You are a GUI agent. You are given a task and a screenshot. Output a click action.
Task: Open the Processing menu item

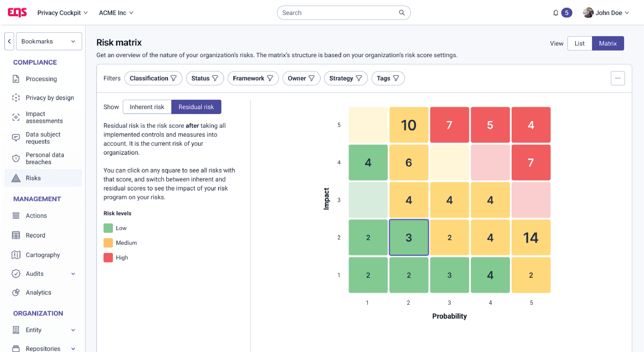click(41, 79)
